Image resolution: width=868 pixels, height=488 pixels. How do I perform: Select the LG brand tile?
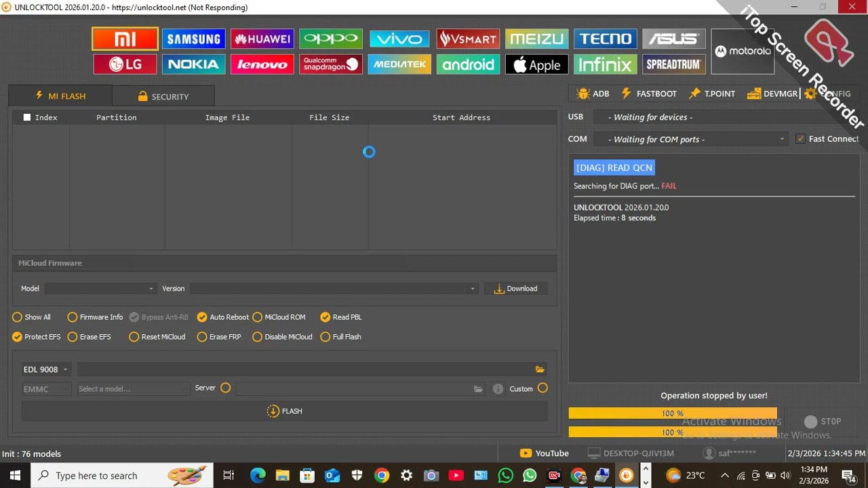tap(125, 64)
